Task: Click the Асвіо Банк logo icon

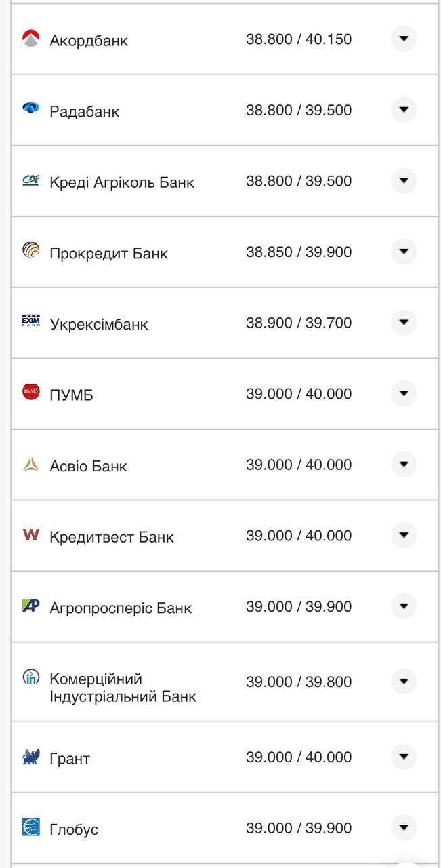Action: [31, 464]
